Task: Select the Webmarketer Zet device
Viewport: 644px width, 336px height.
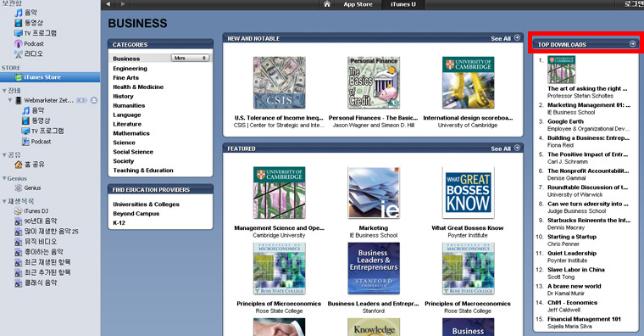Action: tap(48, 100)
